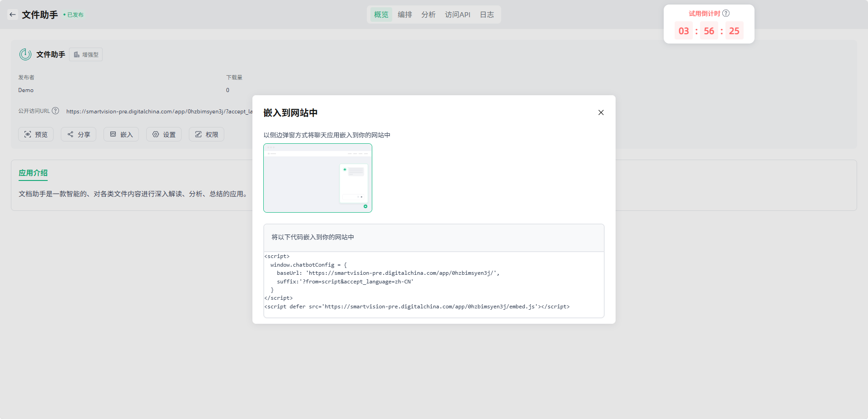Switch to the 概览 tab
This screenshot has height=419, width=868.
tap(381, 15)
